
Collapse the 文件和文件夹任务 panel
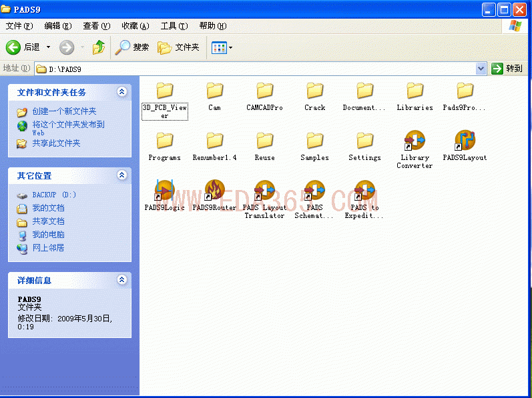coord(121,92)
